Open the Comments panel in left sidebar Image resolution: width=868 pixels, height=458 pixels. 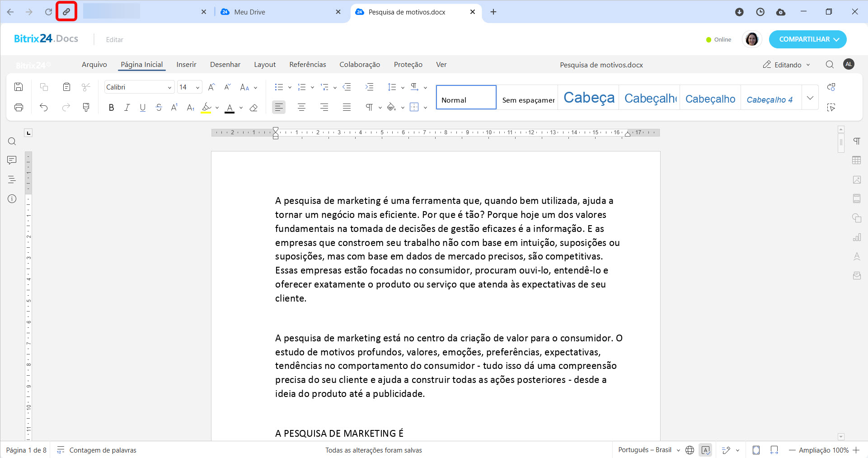click(x=12, y=160)
